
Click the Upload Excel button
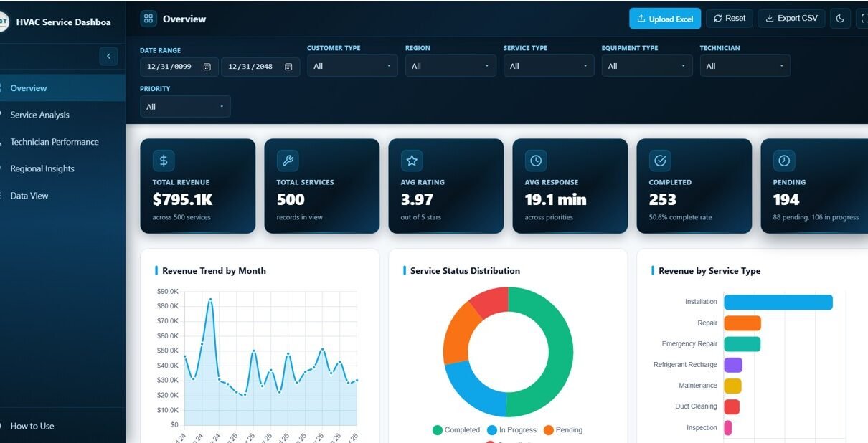tap(664, 19)
